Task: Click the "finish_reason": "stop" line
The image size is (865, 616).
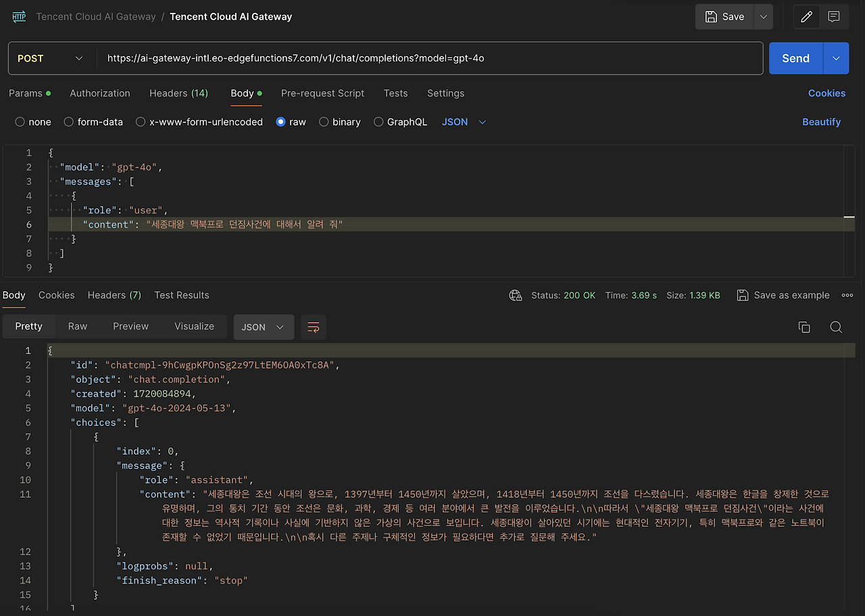Action: click(182, 580)
